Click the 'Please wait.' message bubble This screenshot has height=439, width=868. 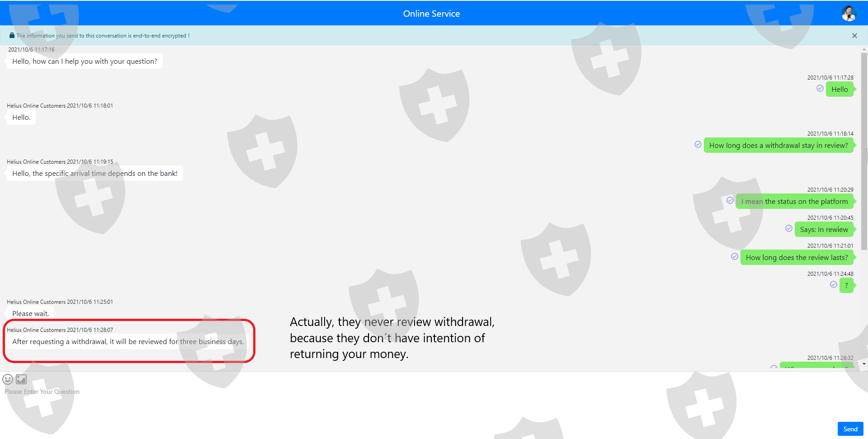[x=30, y=313]
